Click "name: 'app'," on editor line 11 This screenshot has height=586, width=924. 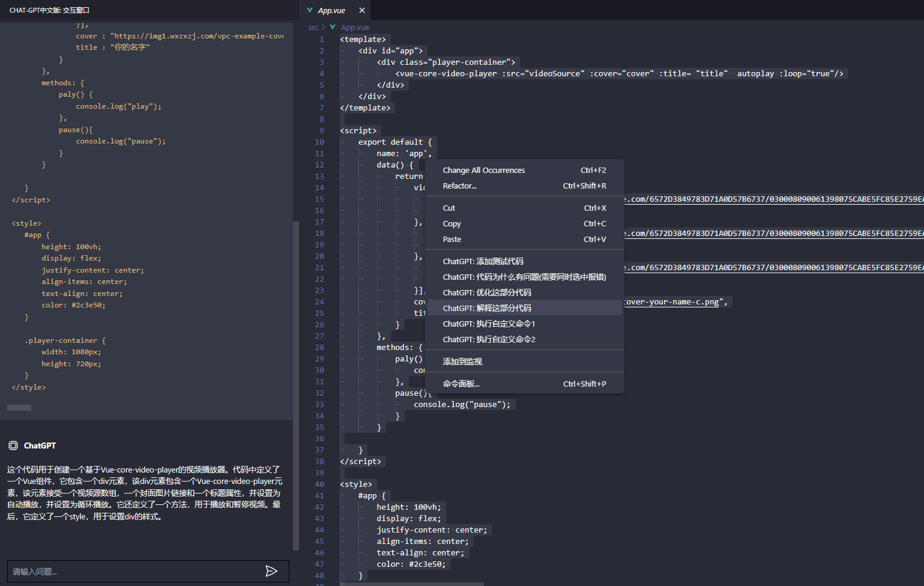pos(404,153)
